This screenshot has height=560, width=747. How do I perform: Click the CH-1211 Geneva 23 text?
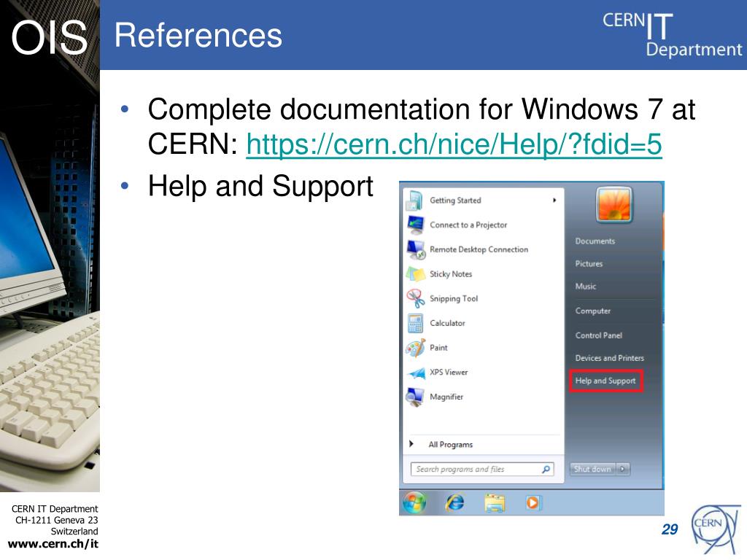(x=57, y=520)
